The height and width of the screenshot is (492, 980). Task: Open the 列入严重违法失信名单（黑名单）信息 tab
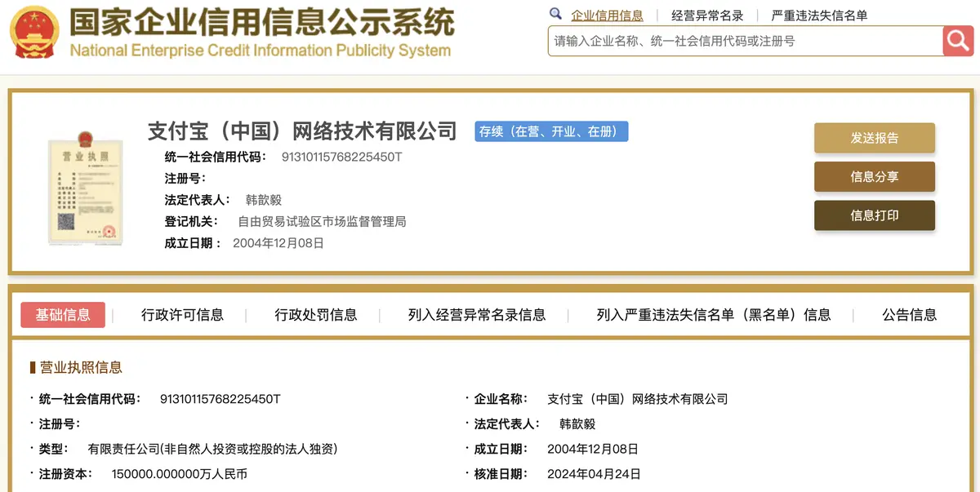click(x=714, y=315)
